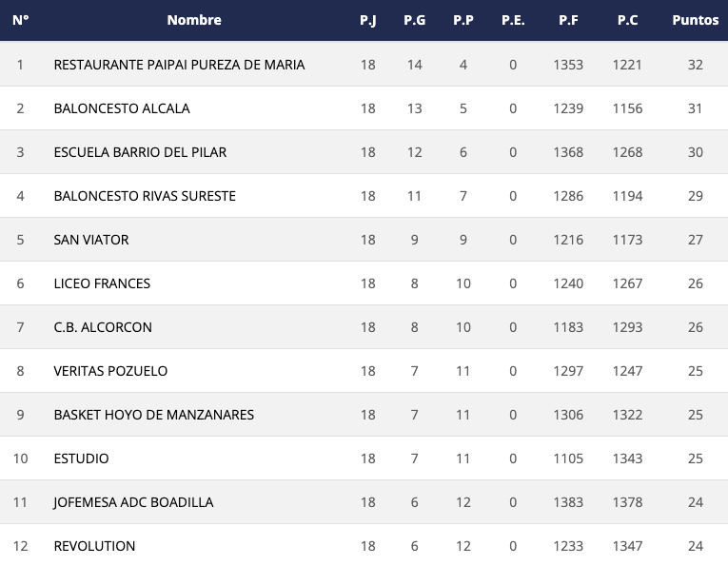
Task: Click the Estudio team name
Action: tap(81, 459)
